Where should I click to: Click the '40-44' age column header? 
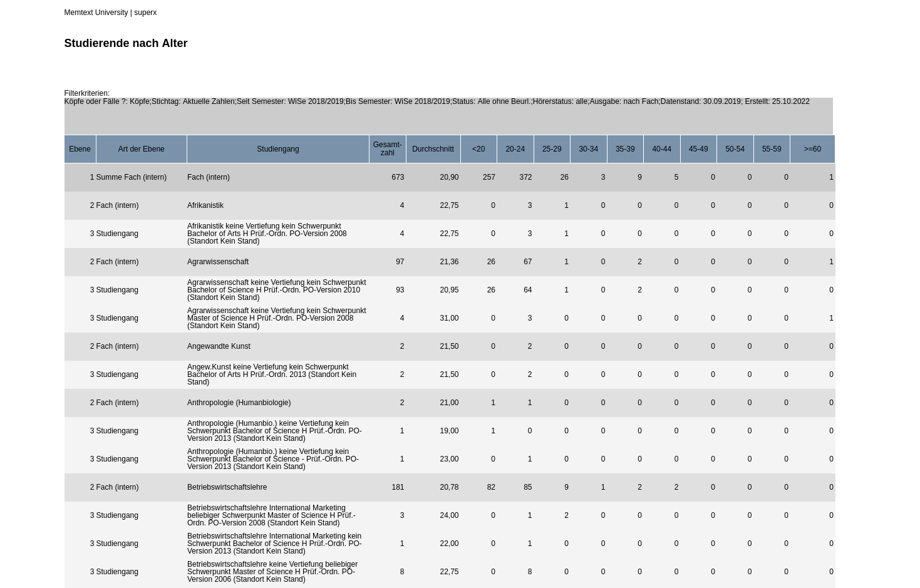(661, 149)
